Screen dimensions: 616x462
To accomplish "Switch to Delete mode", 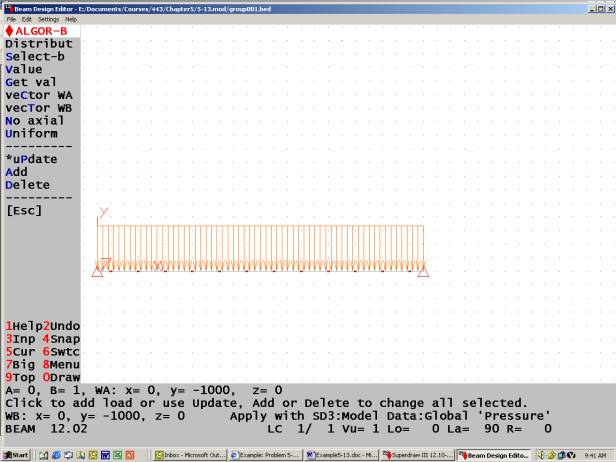I will pyautogui.click(x=28, y=185).
